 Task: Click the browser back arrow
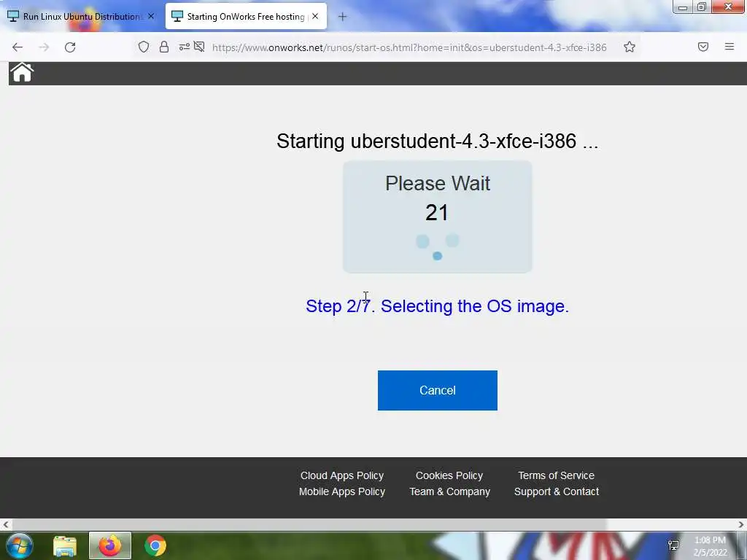tap(18, 47)
